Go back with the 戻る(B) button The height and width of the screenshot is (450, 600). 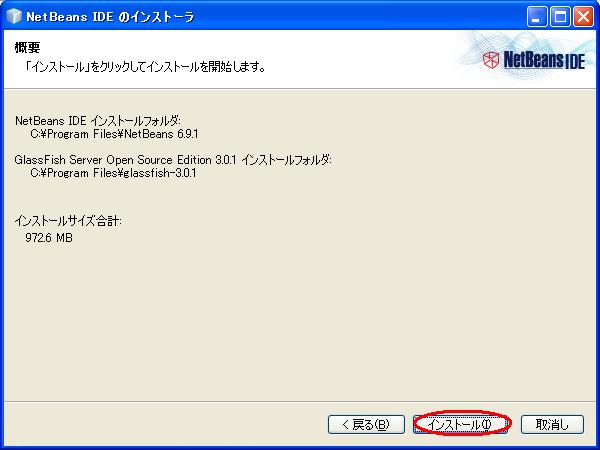pyautogui.click(x=366, y=424)
